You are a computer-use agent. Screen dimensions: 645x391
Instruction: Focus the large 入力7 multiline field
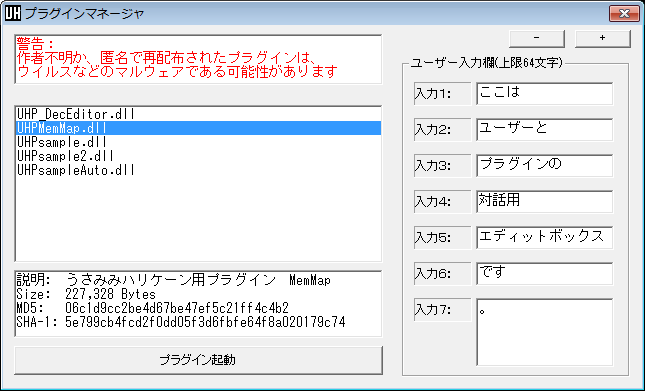pyautogui.click(x=545, y=332)
